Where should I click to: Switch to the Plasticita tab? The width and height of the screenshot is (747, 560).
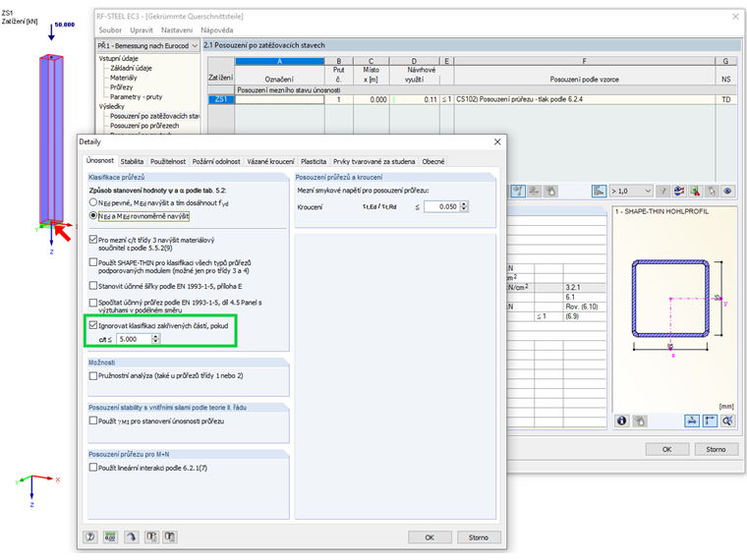[x=314, y=161]
